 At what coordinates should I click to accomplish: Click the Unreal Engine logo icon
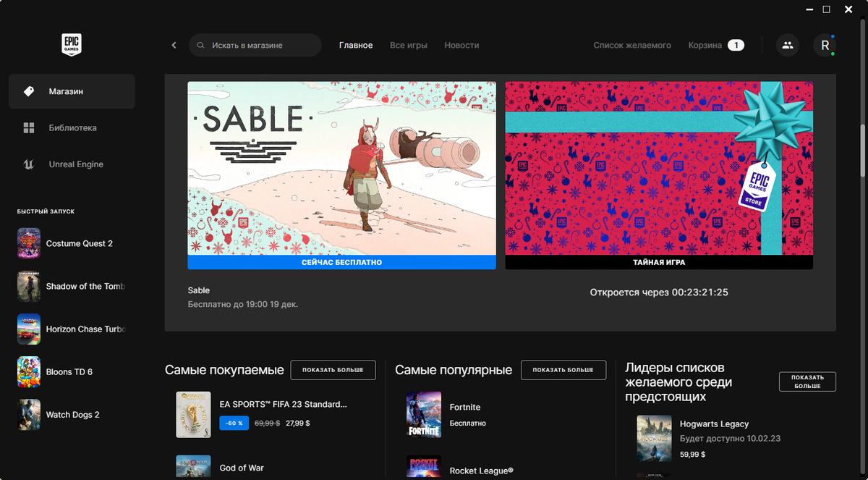(x=29, y=164)
